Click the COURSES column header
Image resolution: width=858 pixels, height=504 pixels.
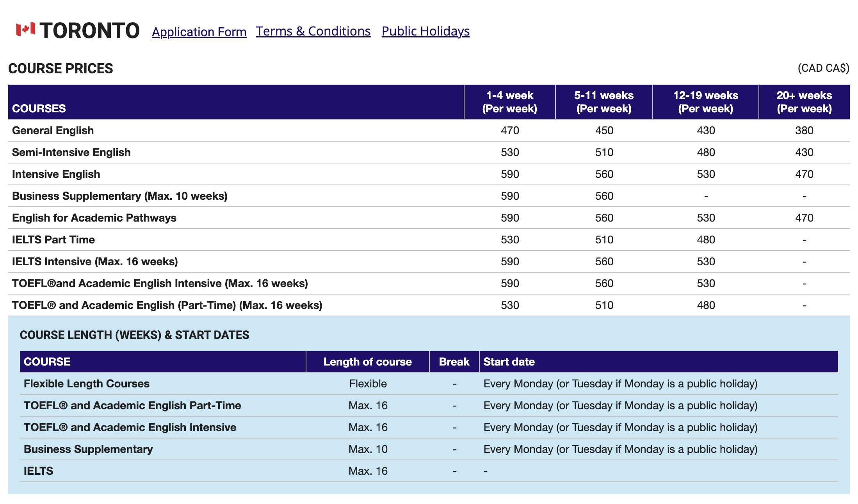click(39, 108)
